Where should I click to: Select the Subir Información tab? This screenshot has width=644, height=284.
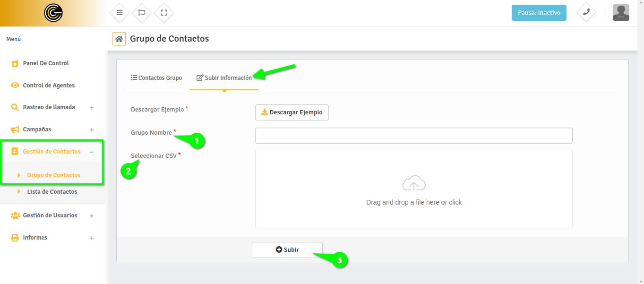click(224, 78)
